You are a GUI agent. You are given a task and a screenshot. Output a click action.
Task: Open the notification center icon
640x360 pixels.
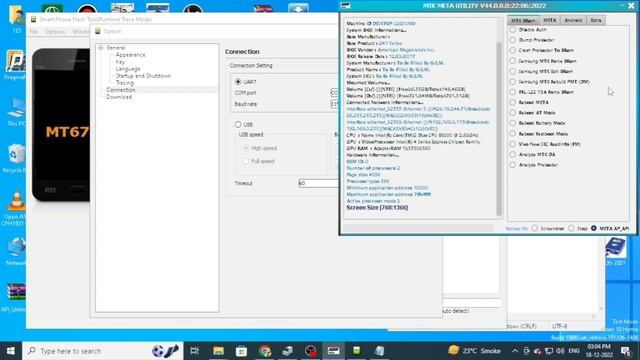click(626, 351)
